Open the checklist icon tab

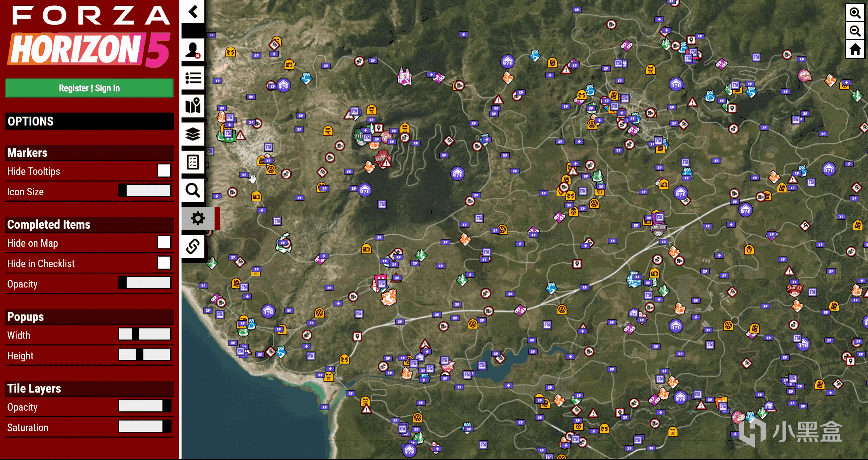193,162
